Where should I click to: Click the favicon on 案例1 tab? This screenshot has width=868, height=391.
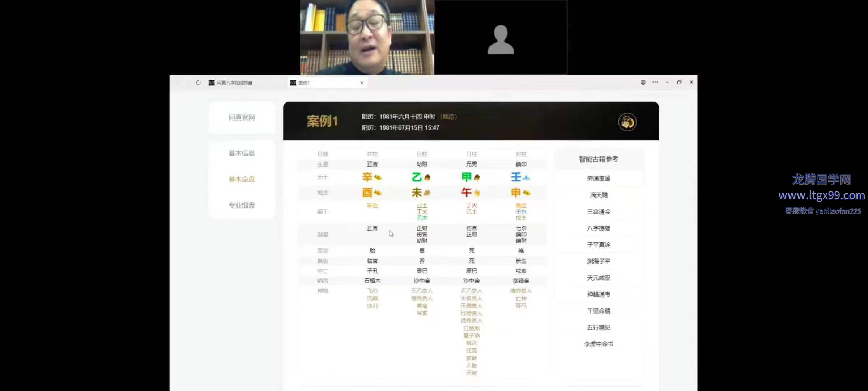click(x=293, y=83)
